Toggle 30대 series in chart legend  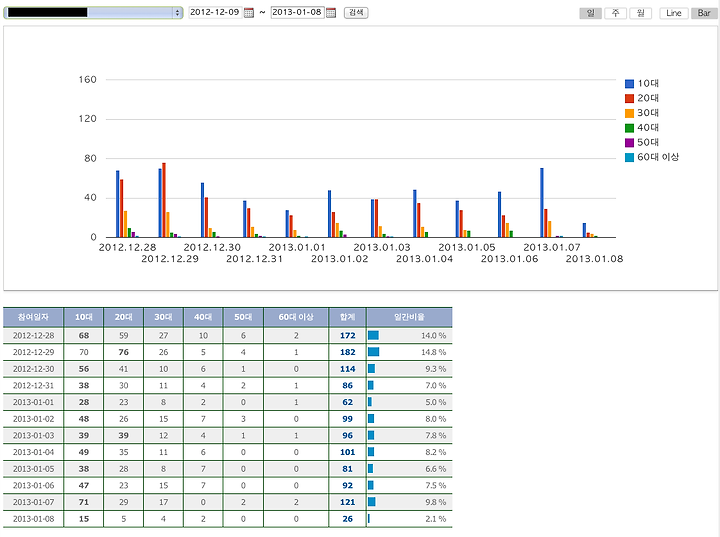pyautogui.click(x=642, y=113)
